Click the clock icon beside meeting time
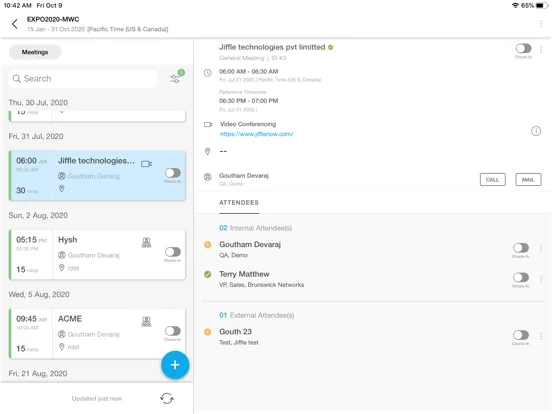Viewport: 552px width, 414px height. tap(208, 73)
